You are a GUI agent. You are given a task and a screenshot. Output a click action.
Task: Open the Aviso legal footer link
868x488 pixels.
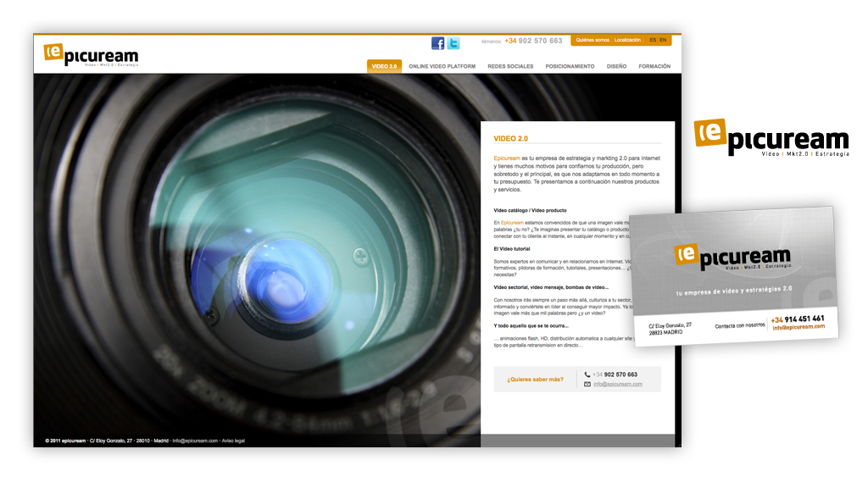tap(234, 441)
